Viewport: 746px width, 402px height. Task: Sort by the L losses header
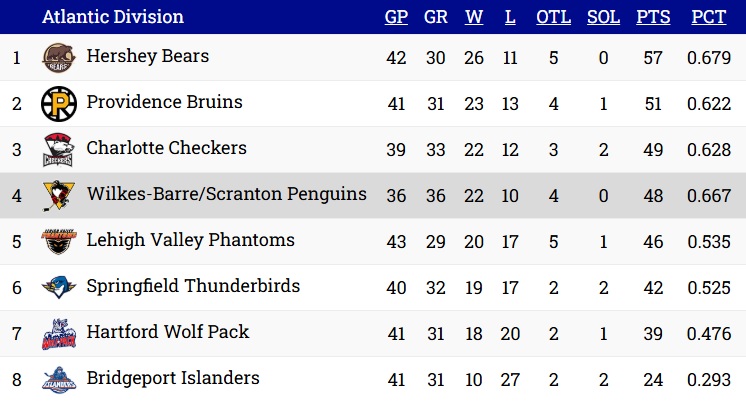510,17
